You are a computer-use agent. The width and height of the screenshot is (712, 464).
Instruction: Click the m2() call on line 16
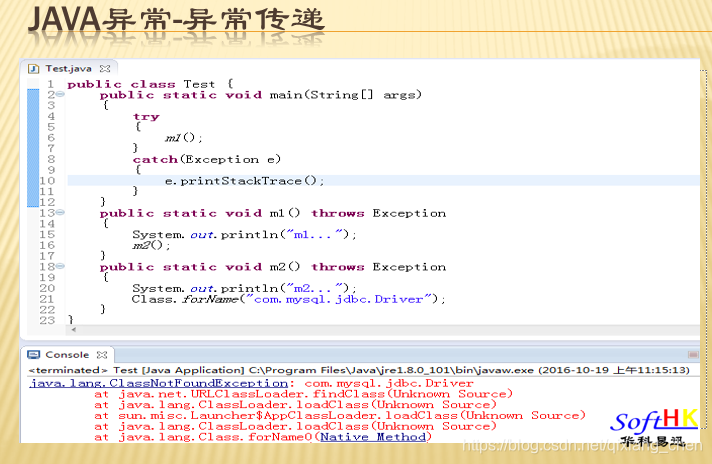point(152,245)
